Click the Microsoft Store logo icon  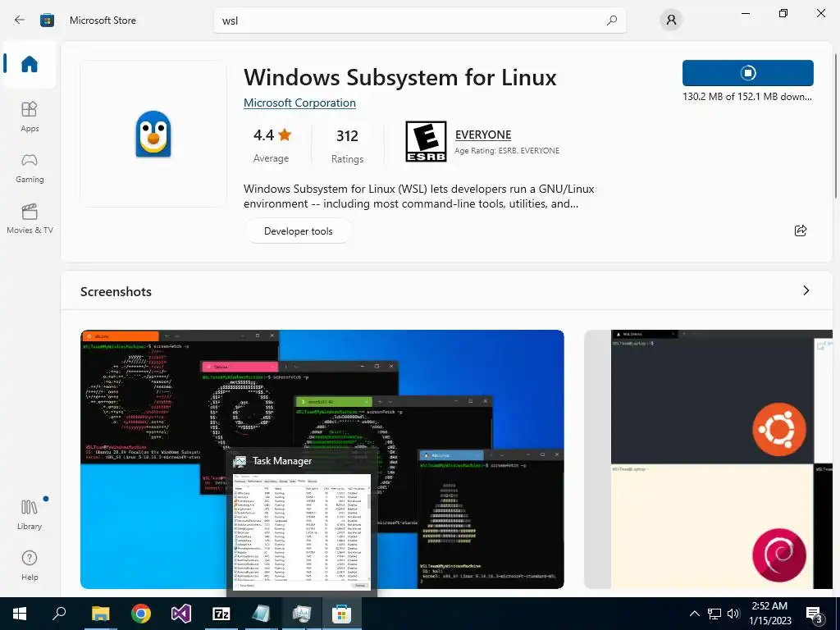coord(47,21)
